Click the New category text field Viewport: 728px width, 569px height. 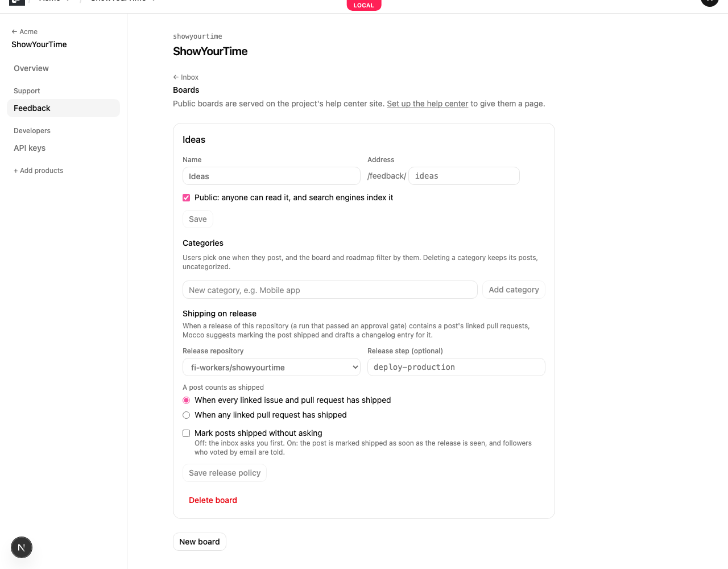click(330, 290)
